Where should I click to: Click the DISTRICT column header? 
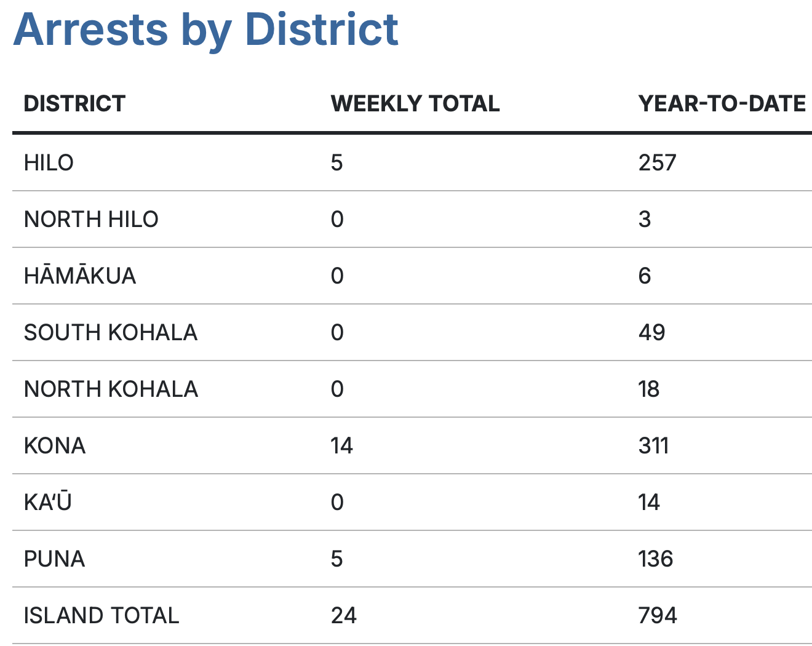pos(74,104)
